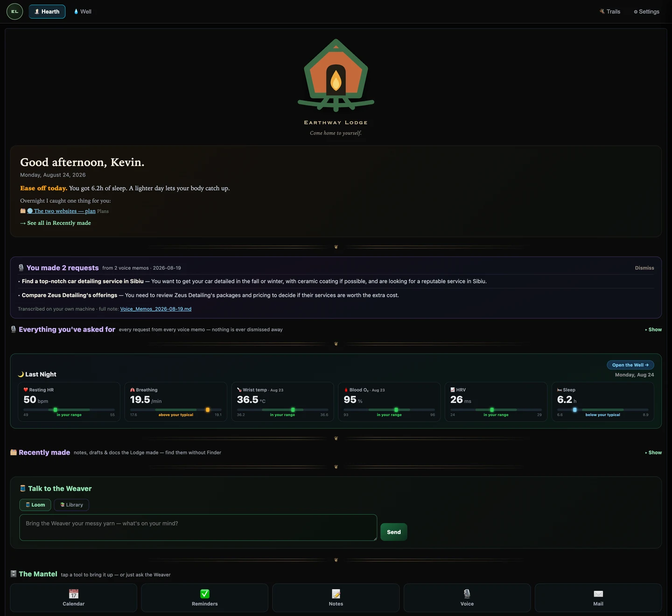Click the Blood O₂ drop icon
The image size is (672, 616).
(x=346, y=390)
